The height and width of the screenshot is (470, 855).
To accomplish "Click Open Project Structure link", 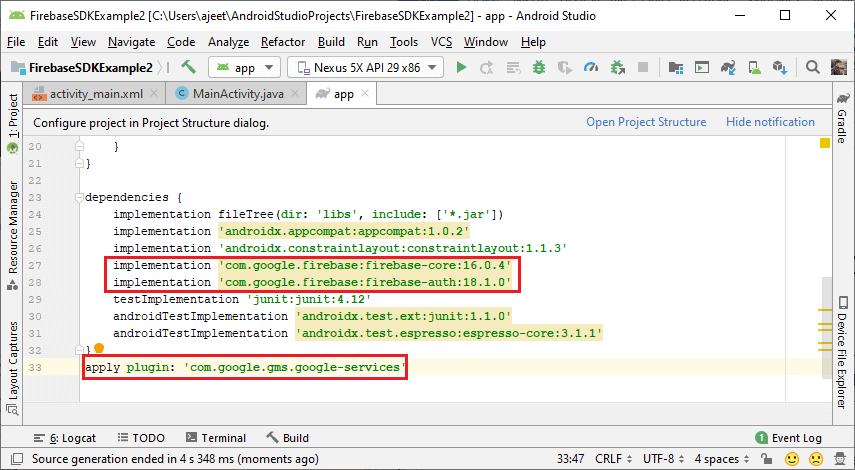I will [646, 122].
